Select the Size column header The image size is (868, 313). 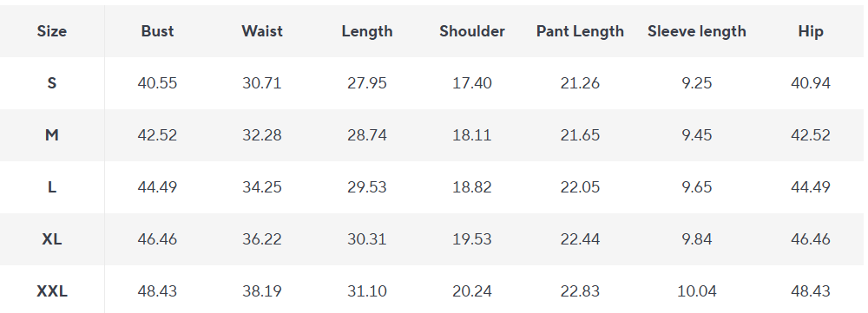[x=51, y=31]
